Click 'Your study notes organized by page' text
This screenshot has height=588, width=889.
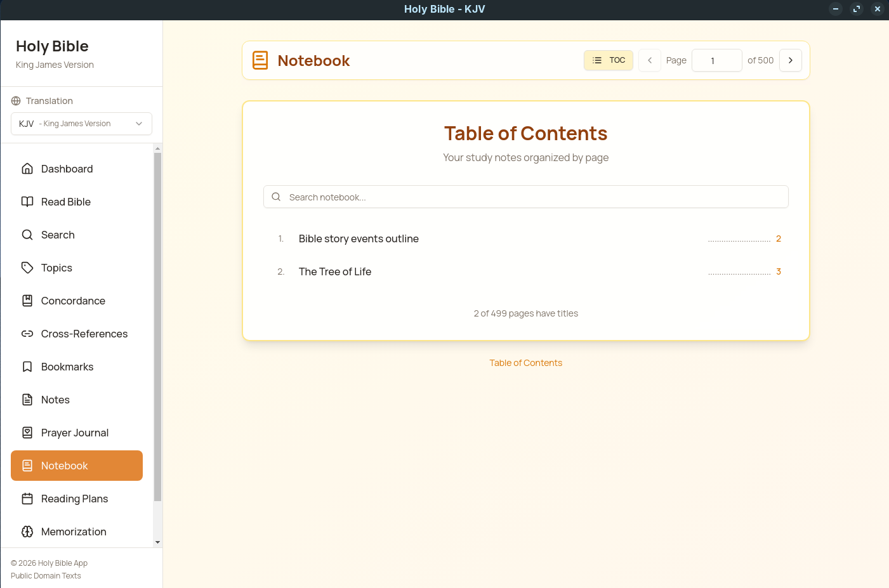tap(526, 157)
